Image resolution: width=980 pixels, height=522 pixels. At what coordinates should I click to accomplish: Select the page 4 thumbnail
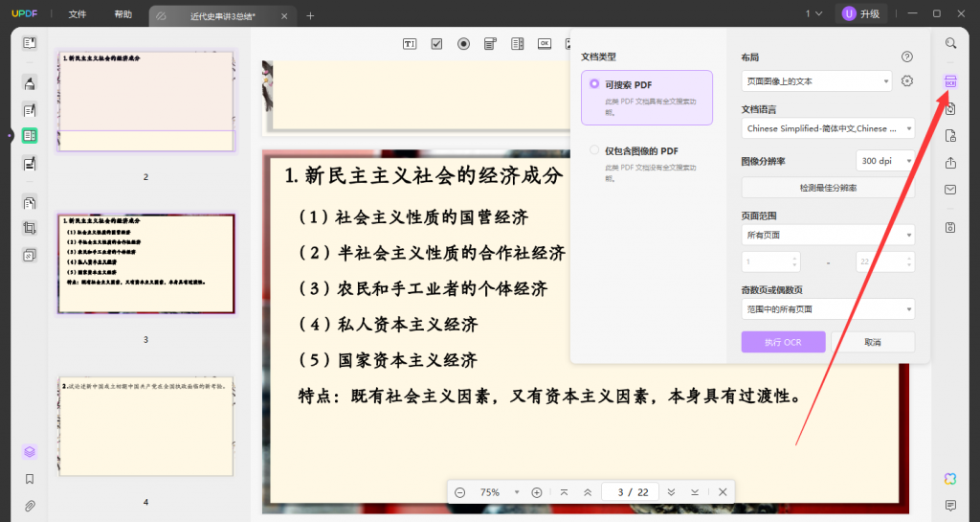point(145,426)
